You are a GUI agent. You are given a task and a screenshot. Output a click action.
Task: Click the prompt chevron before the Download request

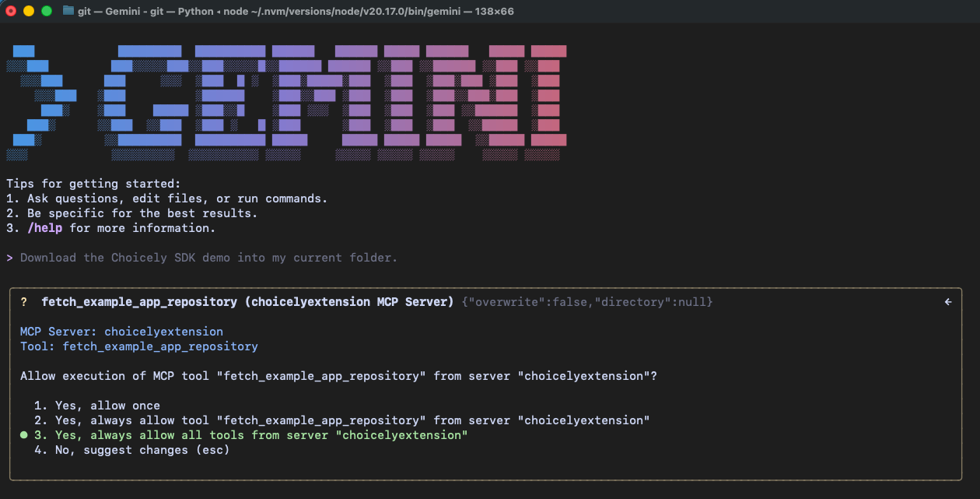10,257
